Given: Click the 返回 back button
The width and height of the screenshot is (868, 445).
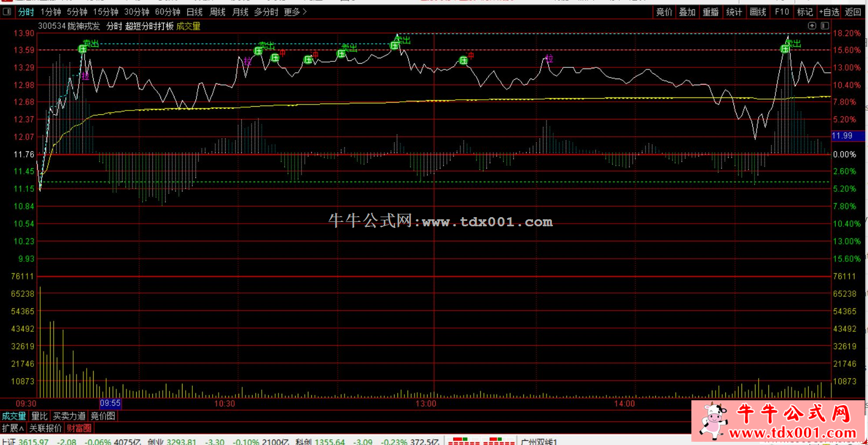Looking at the screenshot, I should pyautogui.click(x=853, y=12).
